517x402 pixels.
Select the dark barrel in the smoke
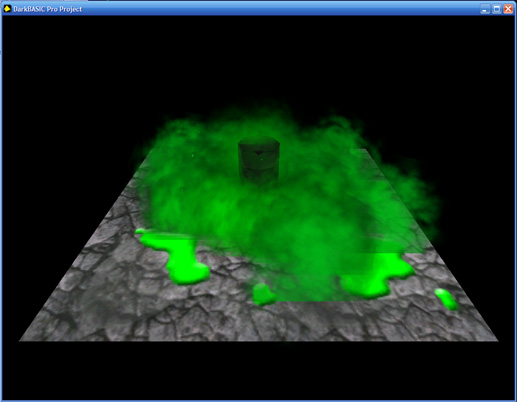click(x=259, y=161)
